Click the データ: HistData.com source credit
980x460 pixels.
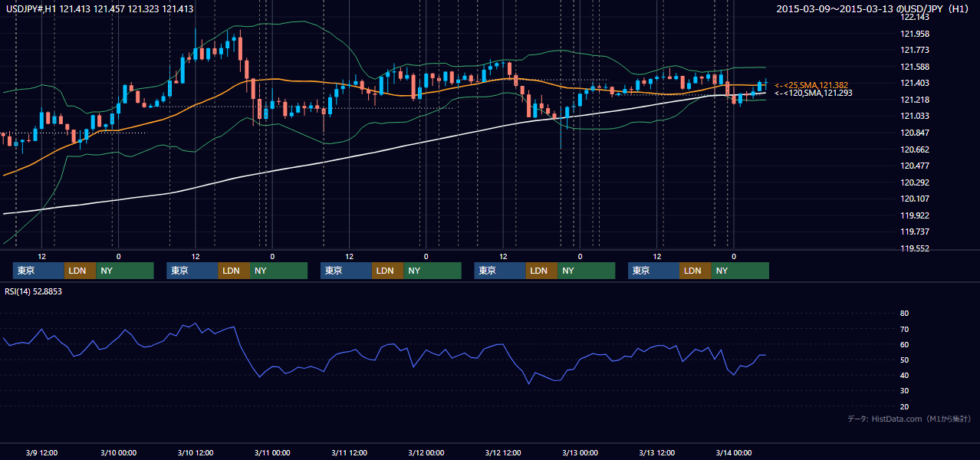[x=909, y=419]
